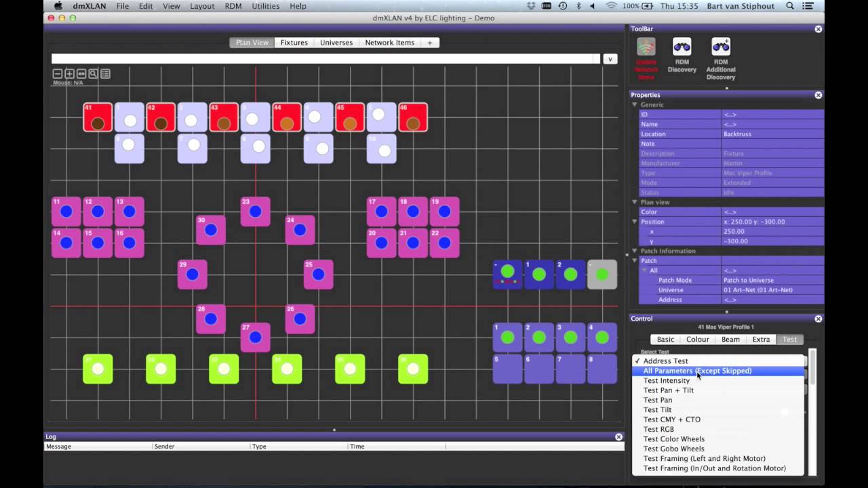868x488 pixels.
Task: Zoom in the plan view with plus icon
Action: [69, 73]
